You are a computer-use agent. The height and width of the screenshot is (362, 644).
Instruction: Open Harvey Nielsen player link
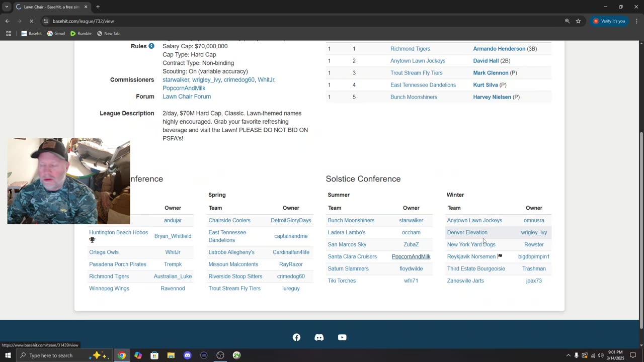pyautogui.click(x=492, y=97)
